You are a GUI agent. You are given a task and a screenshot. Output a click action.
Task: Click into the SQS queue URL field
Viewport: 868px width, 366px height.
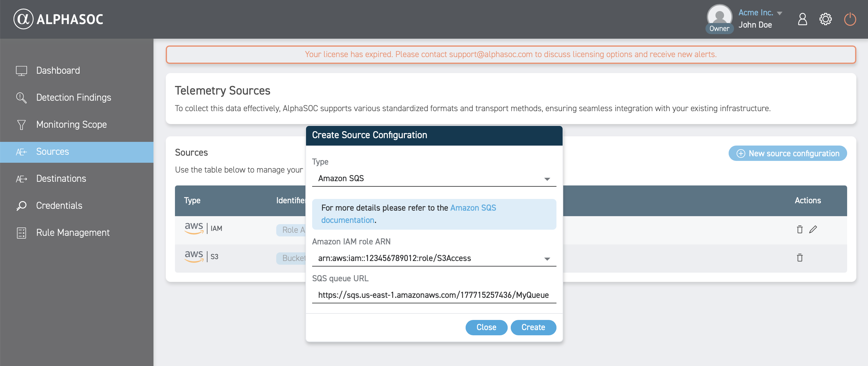pyautogui.click(x=433, y=295)
